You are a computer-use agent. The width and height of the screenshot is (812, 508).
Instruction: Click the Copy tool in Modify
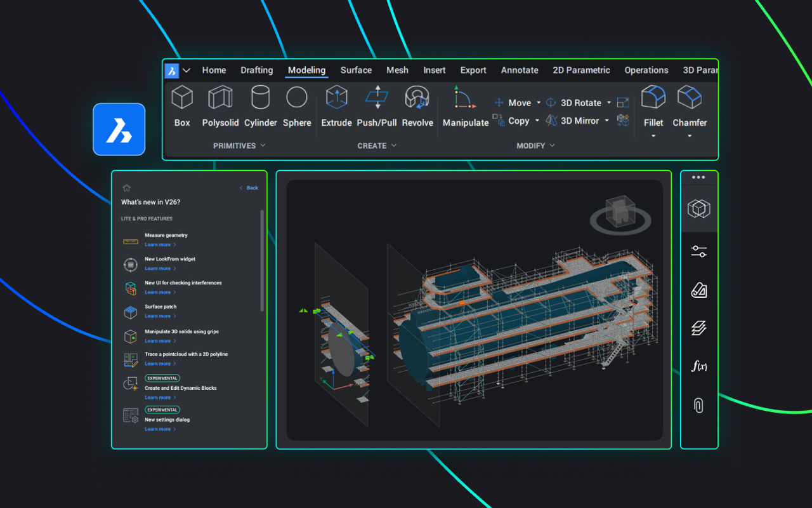coord(511,120)
